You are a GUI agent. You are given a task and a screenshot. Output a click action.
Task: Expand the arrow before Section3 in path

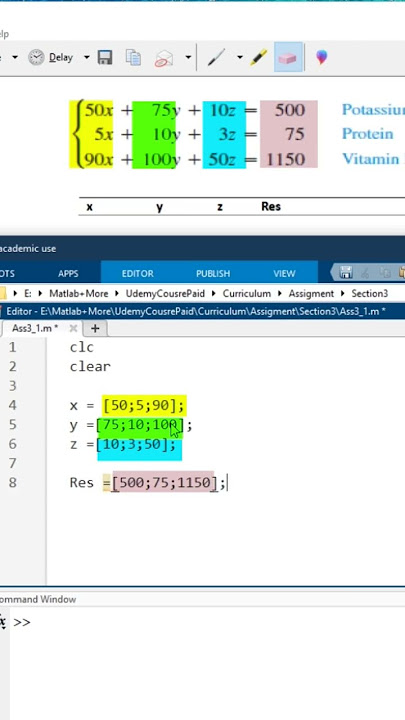point(343,293)
